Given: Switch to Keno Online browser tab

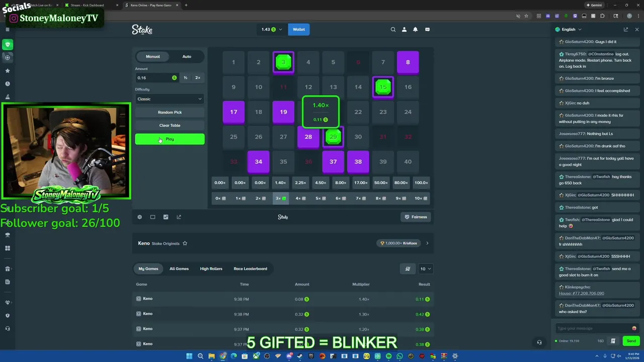Looking at the screenshot, I should point(151,5).
